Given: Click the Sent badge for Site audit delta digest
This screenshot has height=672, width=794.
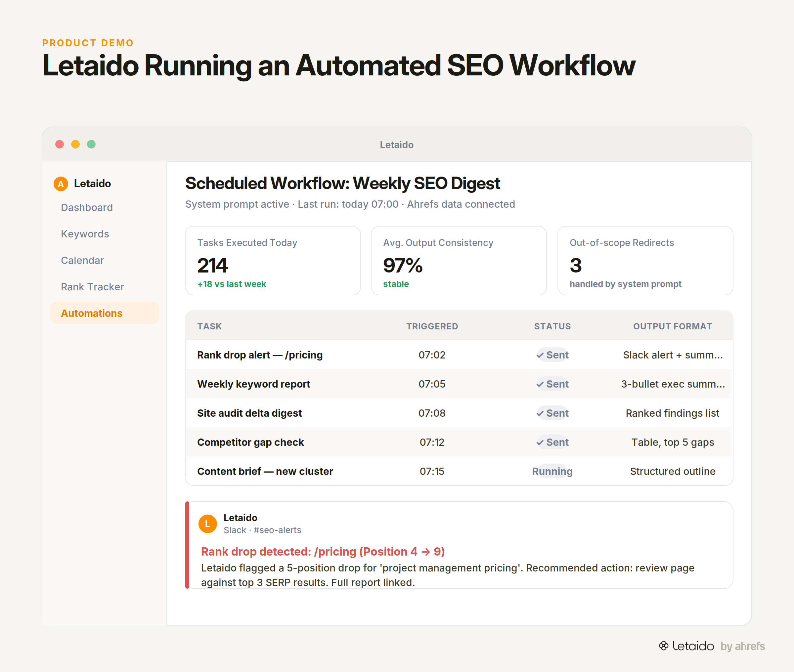Looking at the screenshot, I should coord(552,413).
